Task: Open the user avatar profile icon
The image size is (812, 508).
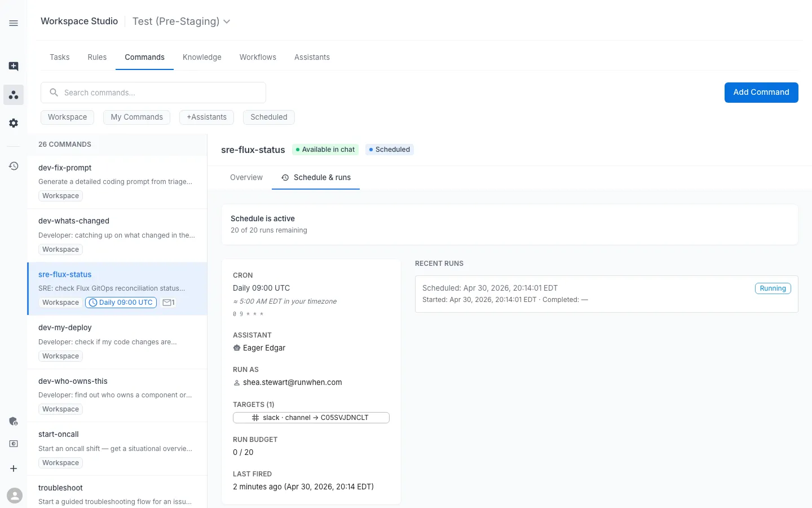Action: pos(15,496)
